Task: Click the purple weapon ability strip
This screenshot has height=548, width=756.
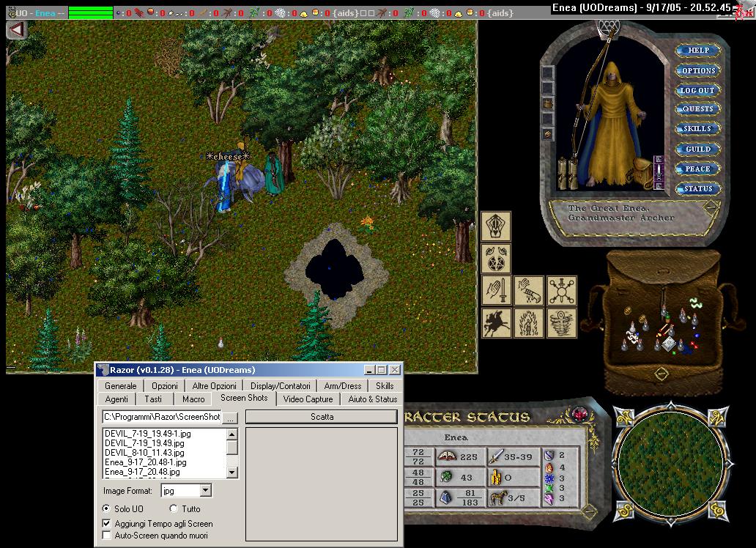Action: tap(659, 173)
